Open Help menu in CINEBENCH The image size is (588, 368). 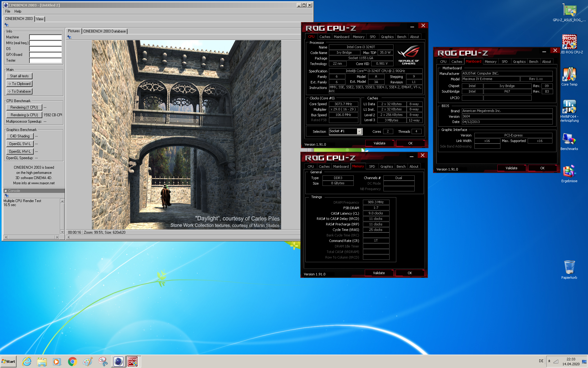18,11
